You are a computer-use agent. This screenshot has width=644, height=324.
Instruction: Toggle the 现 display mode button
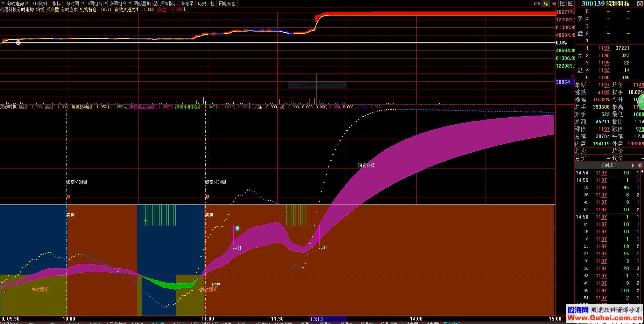(x=554, y=4)
